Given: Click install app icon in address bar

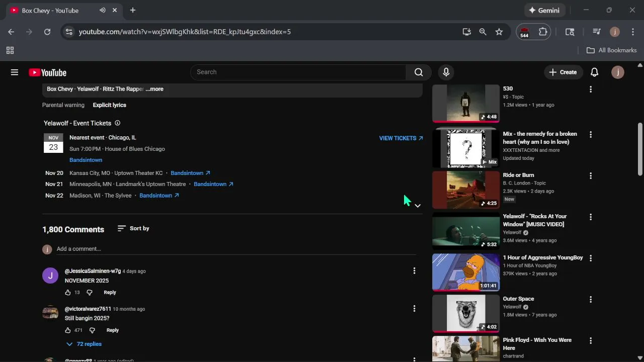Looking at the screenshot, I should click(x=467, y=32).
